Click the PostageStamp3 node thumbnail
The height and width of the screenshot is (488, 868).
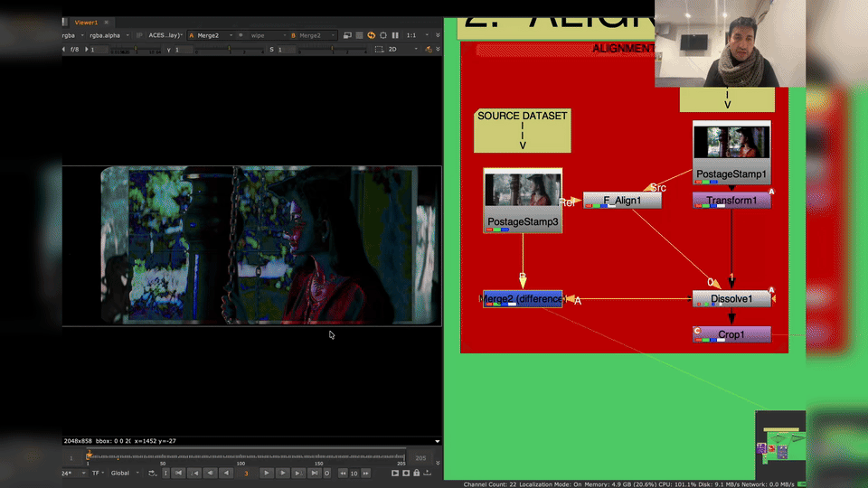point(523,190)
